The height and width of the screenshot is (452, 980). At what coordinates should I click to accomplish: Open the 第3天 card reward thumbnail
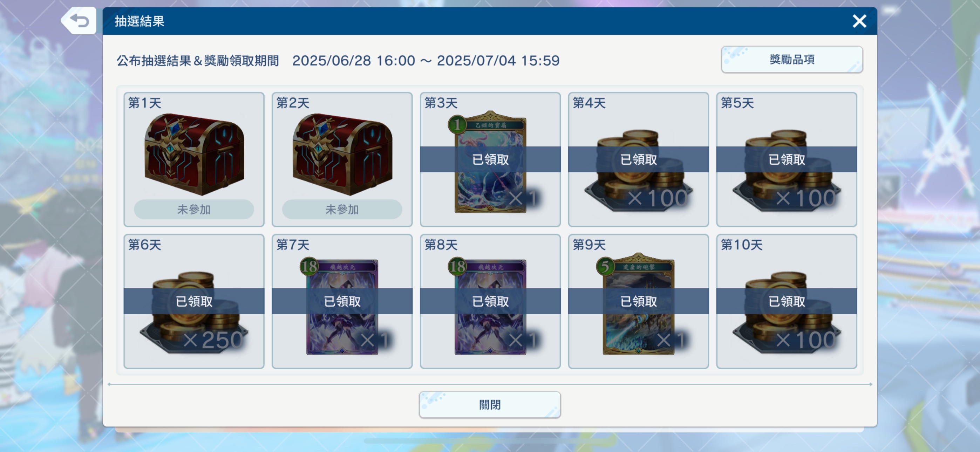click(490, 162)
